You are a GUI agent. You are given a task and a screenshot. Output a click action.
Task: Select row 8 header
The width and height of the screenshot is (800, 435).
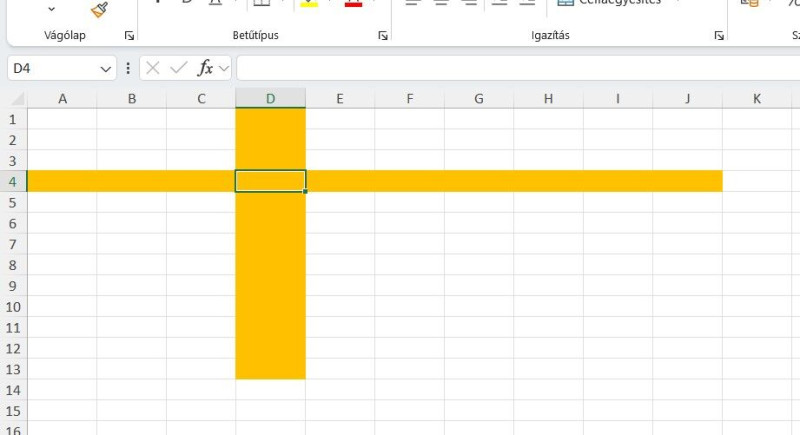(13, 265)
